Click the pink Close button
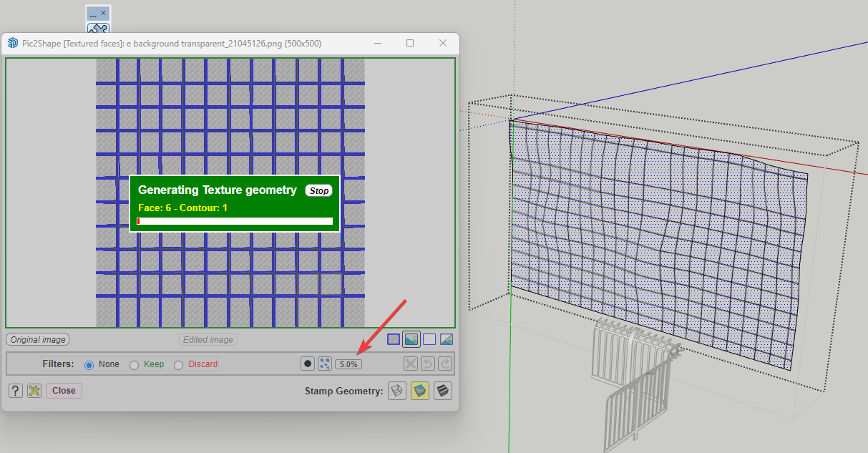This screenshot has width=868, height=453. pyautogui.click(x=64, y=391)
